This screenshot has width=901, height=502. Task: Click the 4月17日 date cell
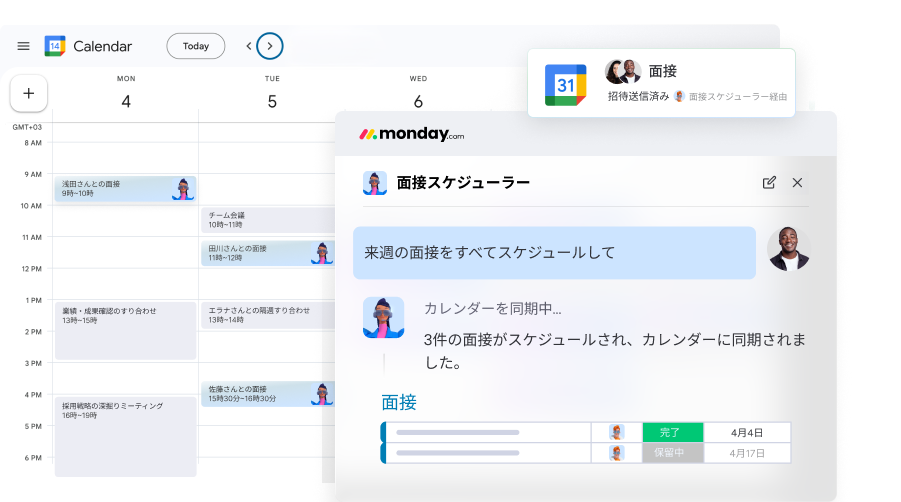[x=747, y=453]
